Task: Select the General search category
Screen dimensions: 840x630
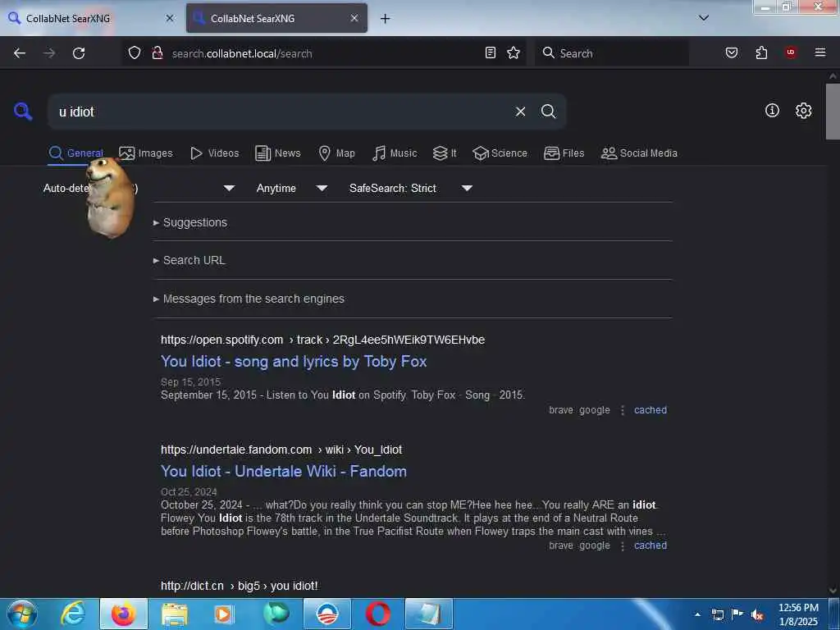Action: pyautogui.click(x=75, y=153)
